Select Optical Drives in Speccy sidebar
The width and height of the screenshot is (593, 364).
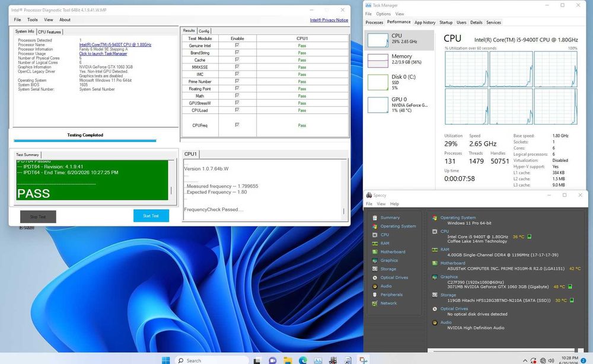coord(394,277)
